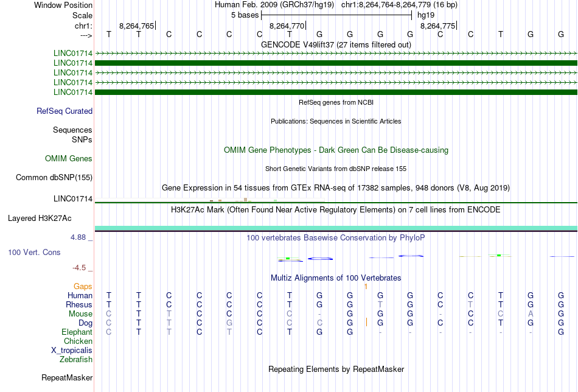
Task: Click the Layered H3K27Ac label
Action: [x=40, y=219]
